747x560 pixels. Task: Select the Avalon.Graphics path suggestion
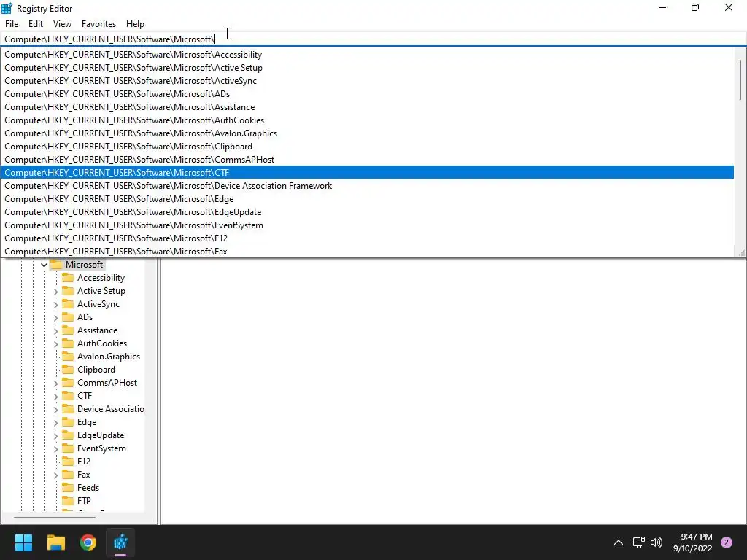[x=367, y=133]
